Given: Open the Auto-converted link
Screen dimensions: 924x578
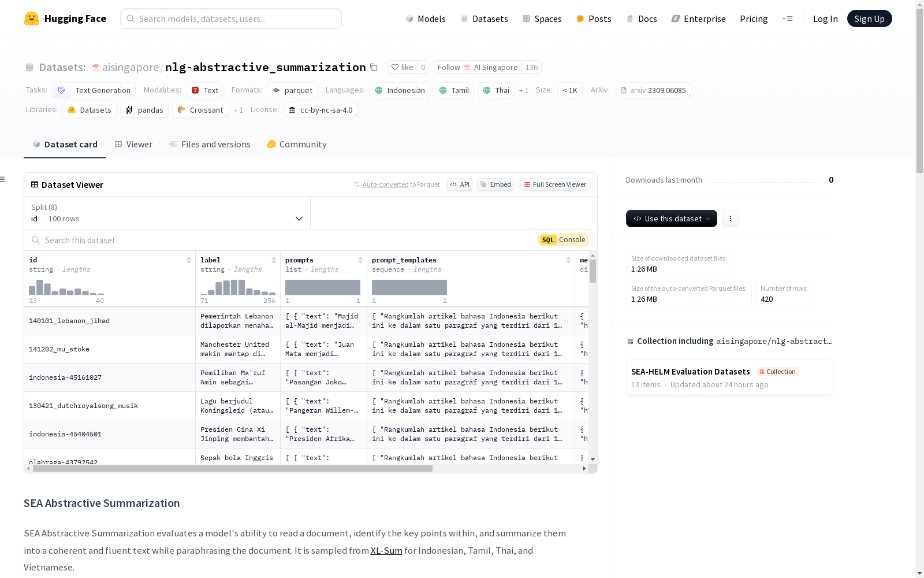Looking at the screenshot, I should coord(385,184).
